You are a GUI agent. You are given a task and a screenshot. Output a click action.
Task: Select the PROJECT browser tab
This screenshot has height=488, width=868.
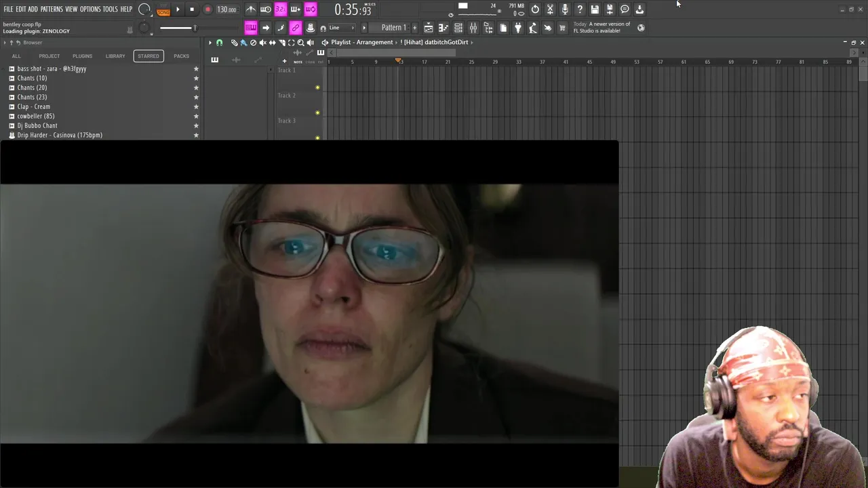tap(49, 56)
